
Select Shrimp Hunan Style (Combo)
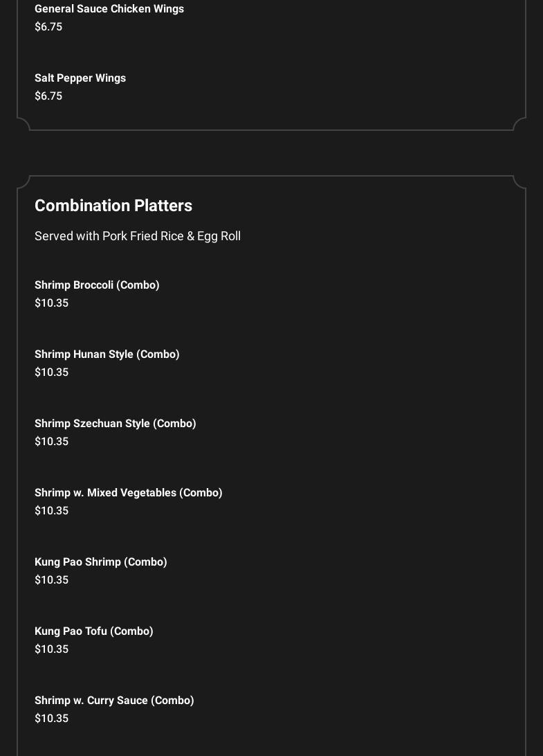(107, 354)
